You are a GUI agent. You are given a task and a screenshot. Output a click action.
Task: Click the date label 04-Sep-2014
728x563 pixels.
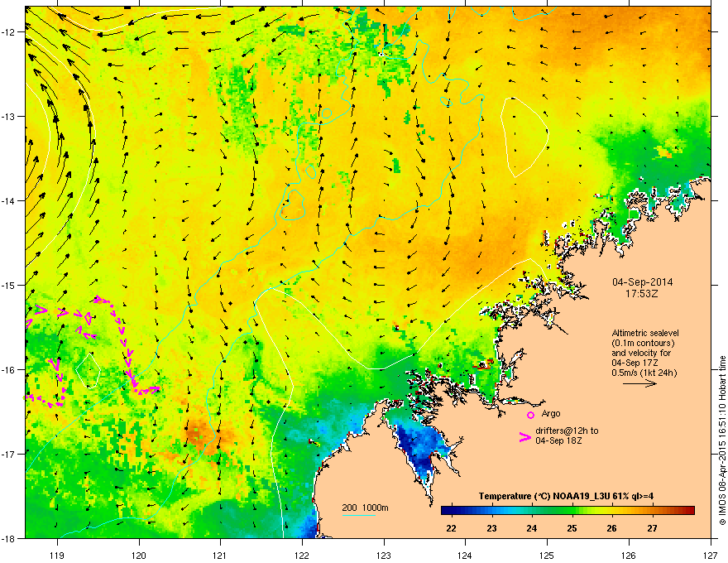642,282
